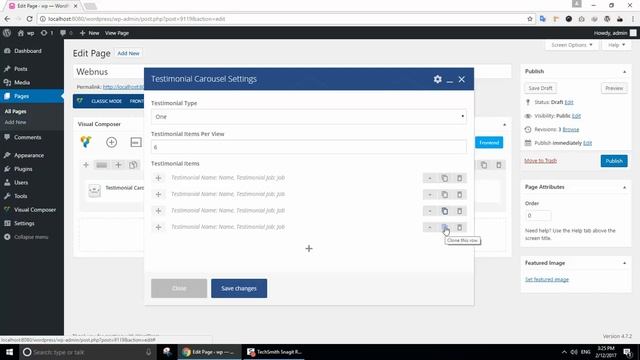Delete the first testimonial item row
The width and height of the screenshot is (640, 360).
click(460, 178)
